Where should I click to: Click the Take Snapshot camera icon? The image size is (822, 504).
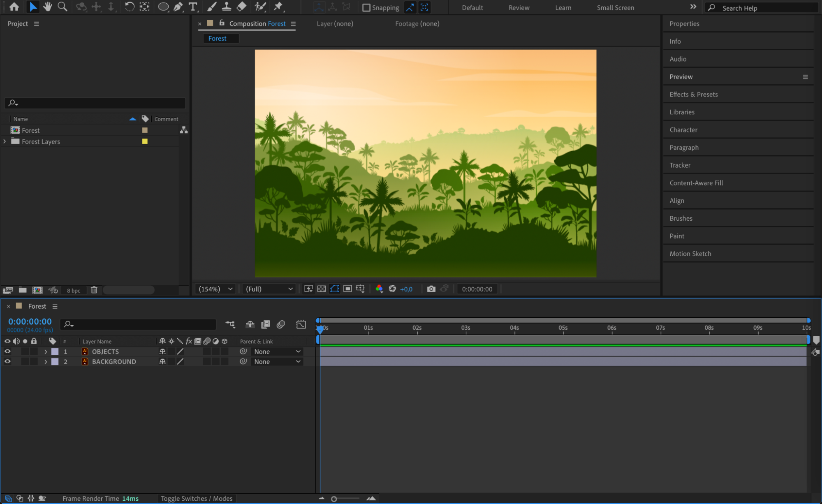pos(431,289)
